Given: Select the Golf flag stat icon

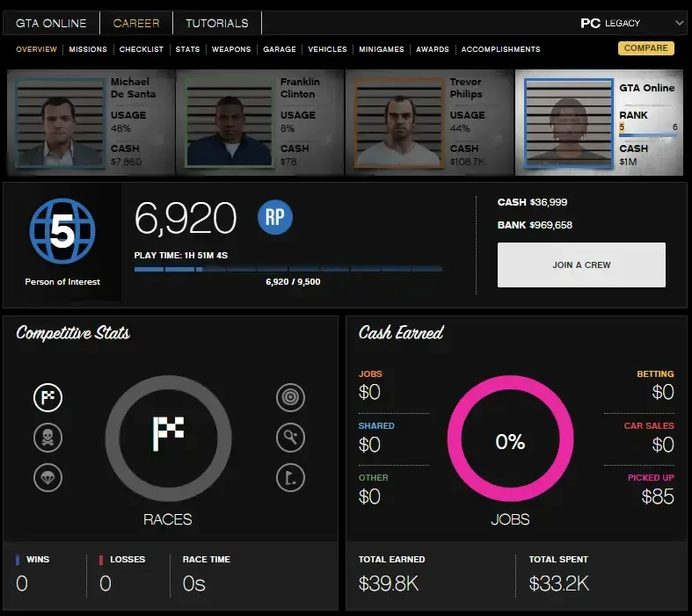Looking at the screenshot, I should click(x=289, y=476).
